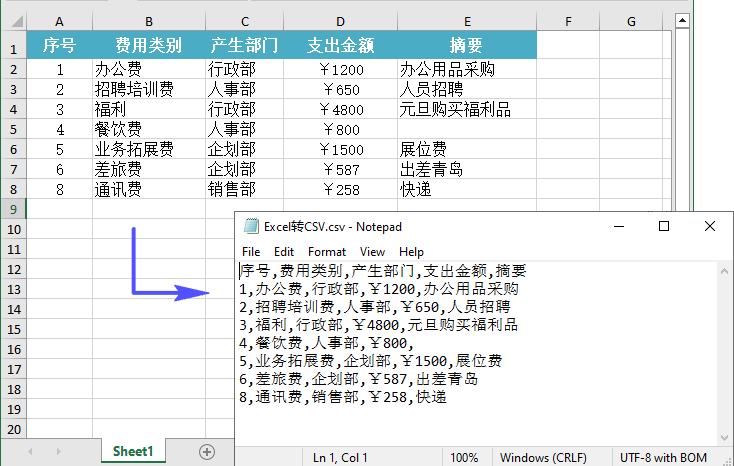The height and width of the screenshot is (466, 734).
Task: Select cell containing 销售部
Action: [x=245, y=189]
